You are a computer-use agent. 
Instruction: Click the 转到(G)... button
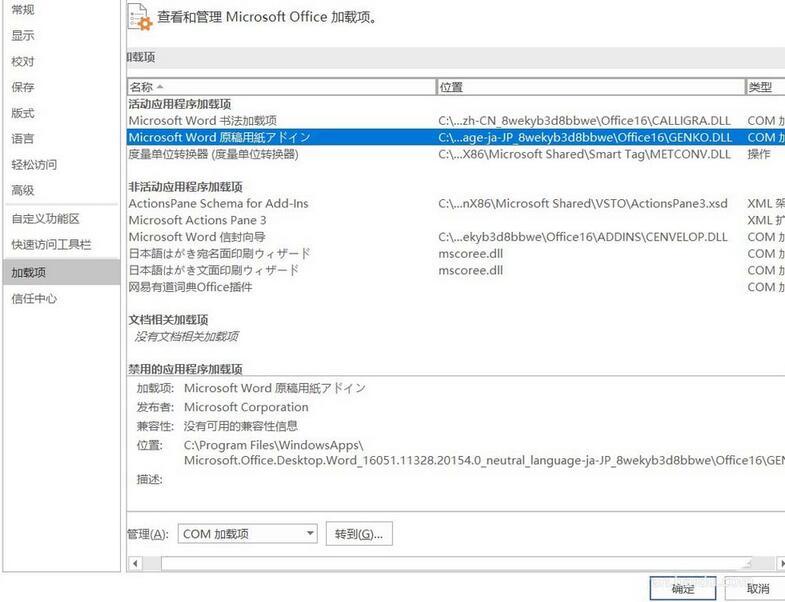click(359, 534)
